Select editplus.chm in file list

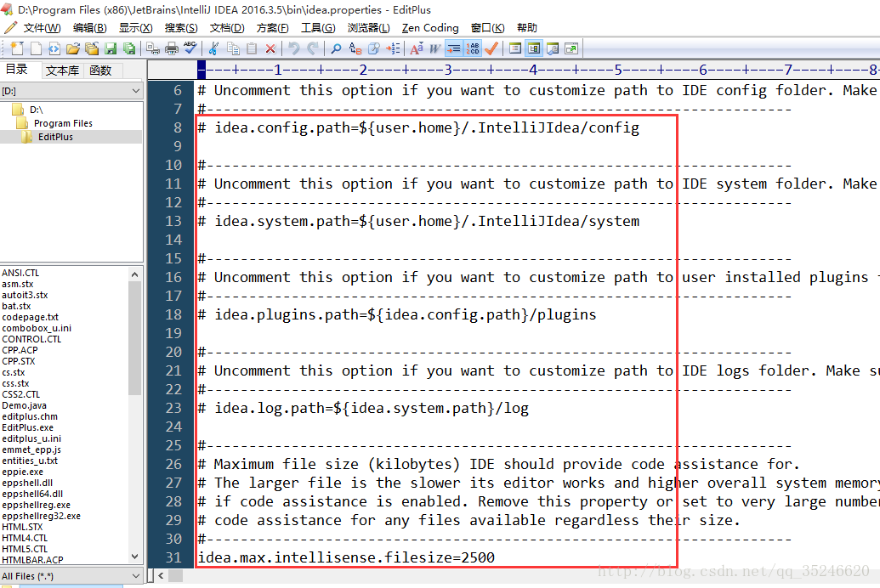click(x=30, y=416)
